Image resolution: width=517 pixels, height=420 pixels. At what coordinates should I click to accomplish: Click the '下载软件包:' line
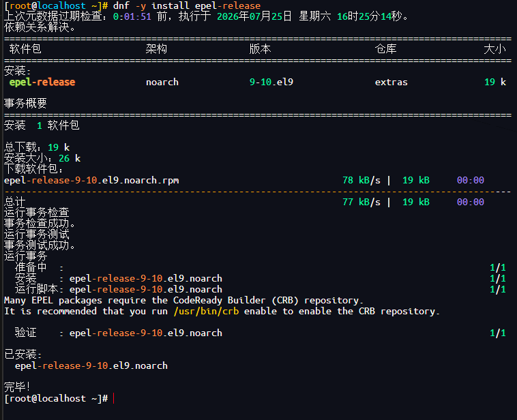click(33, 169)
